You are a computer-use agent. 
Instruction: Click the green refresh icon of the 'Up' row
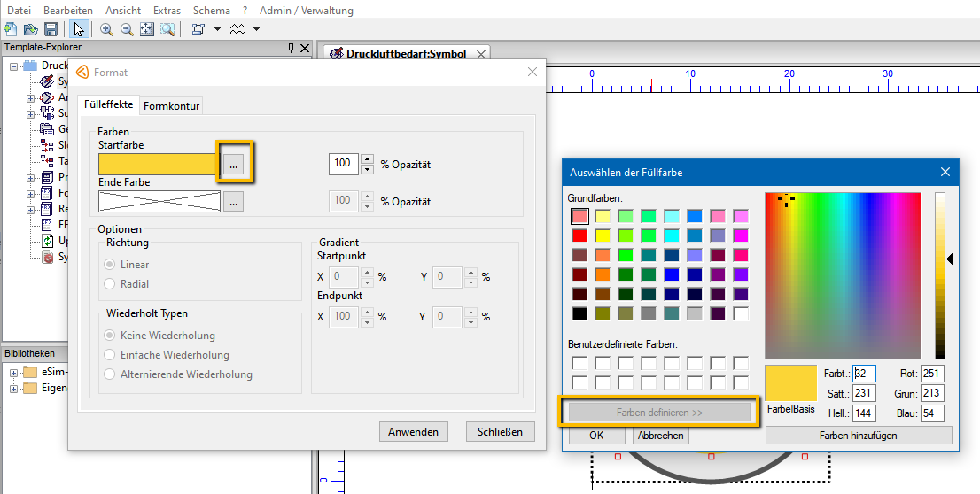point(47,241)
